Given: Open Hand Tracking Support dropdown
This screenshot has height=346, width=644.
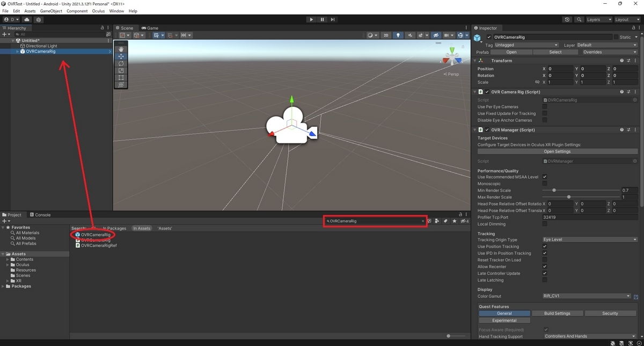Looking at the screenshot, I should point(590,336).
